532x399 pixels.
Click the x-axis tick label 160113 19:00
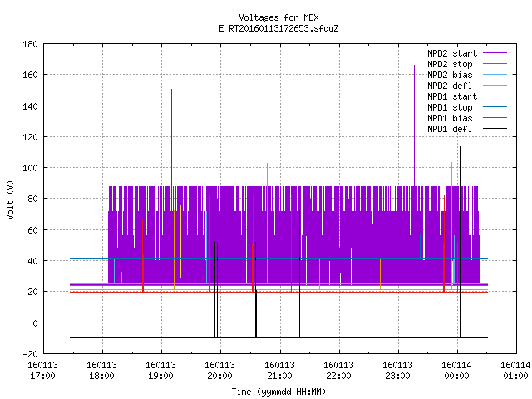pyautogui.click(x=160, y=371)
